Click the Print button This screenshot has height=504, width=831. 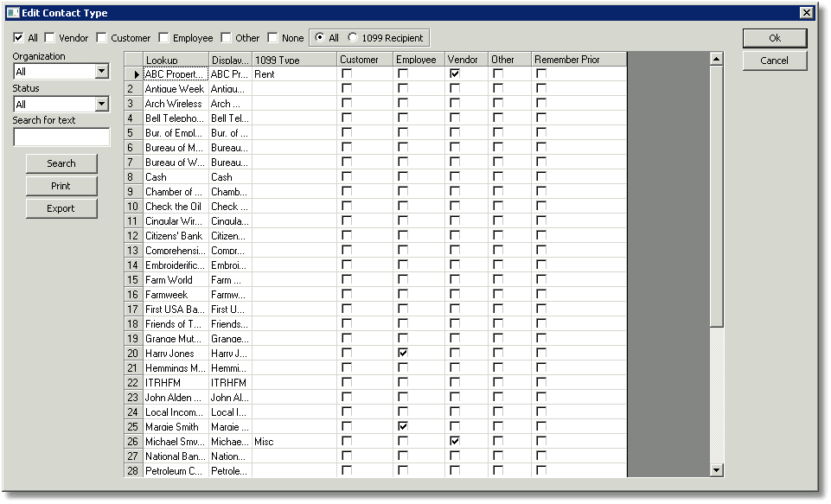(x=61, y=186)
